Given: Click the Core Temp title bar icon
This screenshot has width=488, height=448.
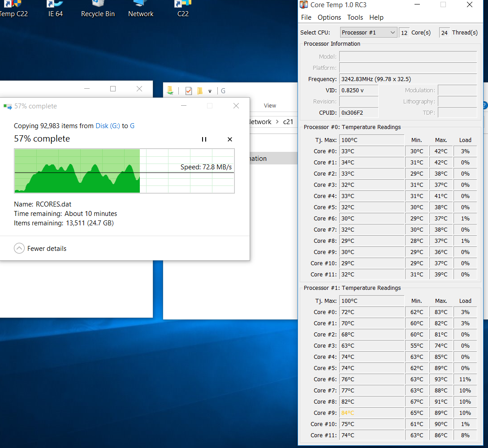Looking at the screenshot, I should (x=304, y=5).
